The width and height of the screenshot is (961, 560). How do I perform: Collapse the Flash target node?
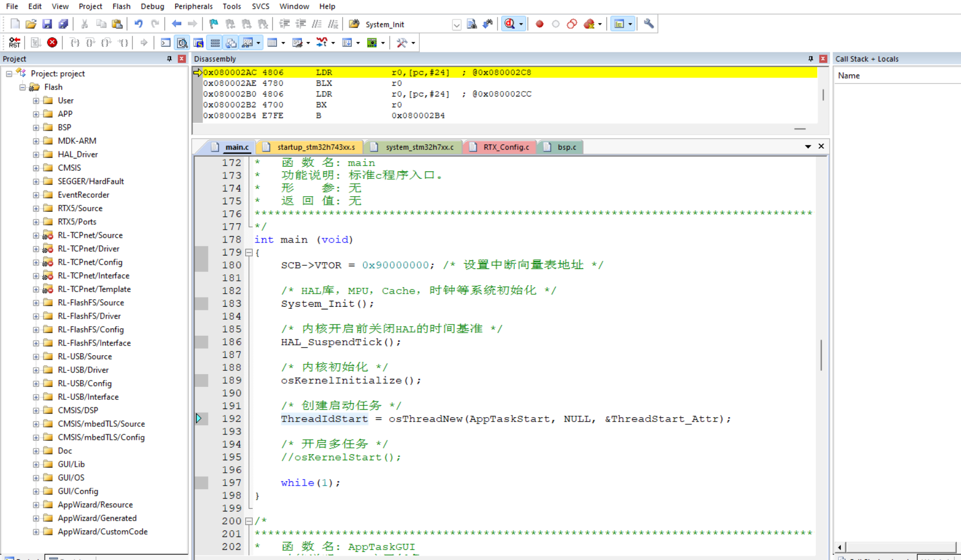click(x=22, y=87)
